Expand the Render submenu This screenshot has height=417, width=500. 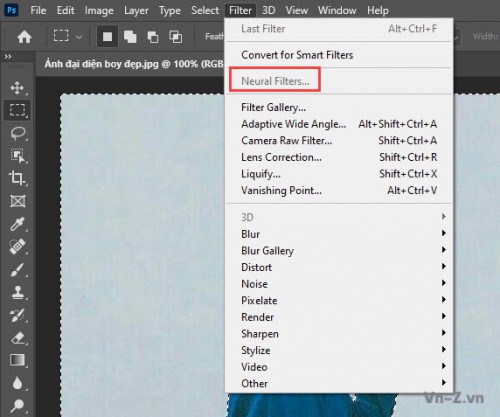tap(339, 317)
